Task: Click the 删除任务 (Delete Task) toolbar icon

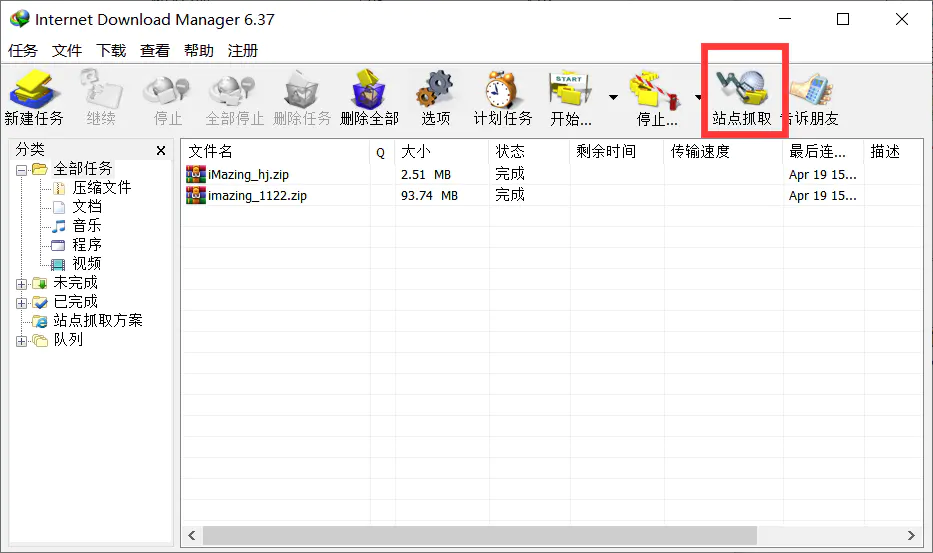Action: click(302, 97)
